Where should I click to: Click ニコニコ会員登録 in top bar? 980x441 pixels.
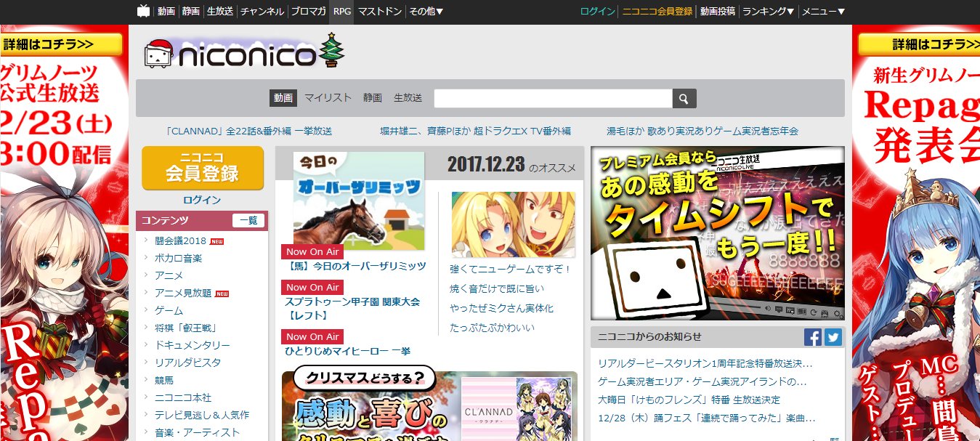point(657,11)
